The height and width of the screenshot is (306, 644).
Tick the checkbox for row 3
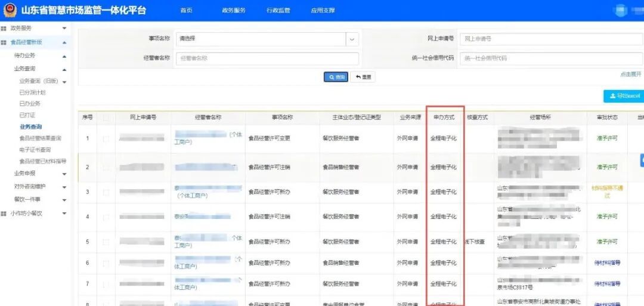[x=106, y=192]
